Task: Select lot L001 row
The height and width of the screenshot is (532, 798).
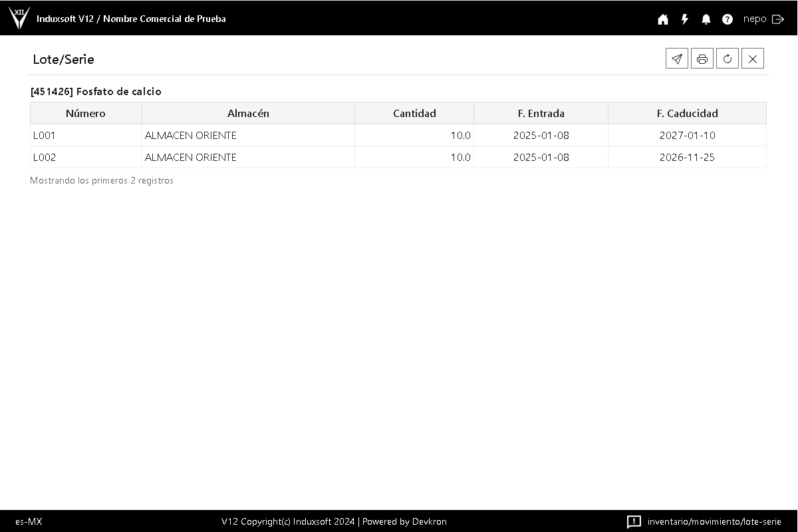Action: tap(45, 136)
